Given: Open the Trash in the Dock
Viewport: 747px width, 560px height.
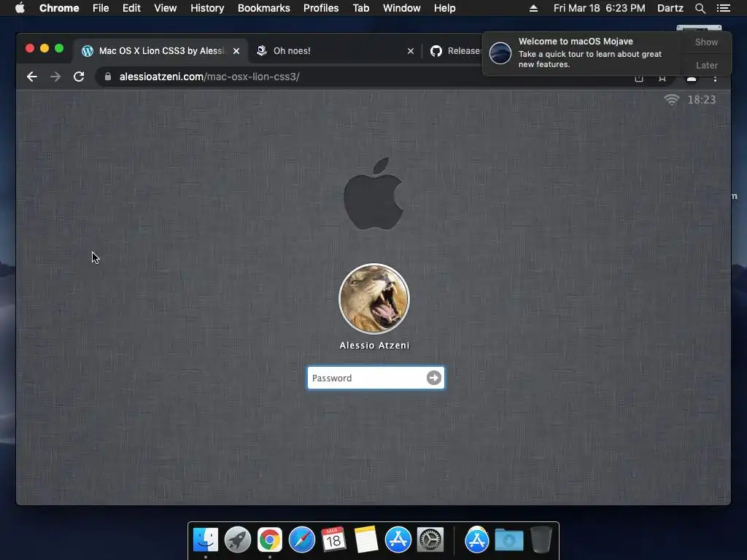Looking at the screenshot, I should (x=541, y=540).
